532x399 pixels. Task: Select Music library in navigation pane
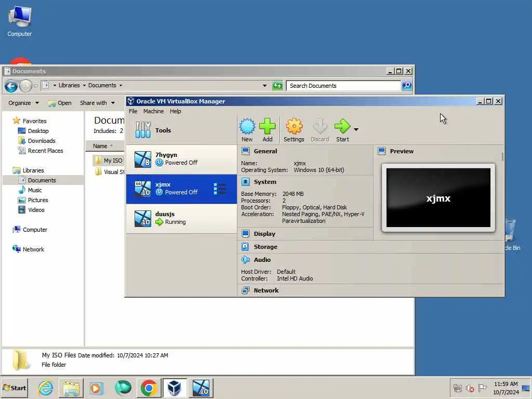(35, 190)
